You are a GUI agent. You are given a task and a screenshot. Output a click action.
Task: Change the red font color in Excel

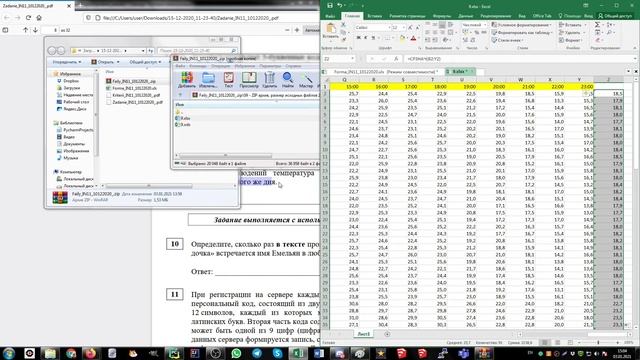(x=413, y=38)
